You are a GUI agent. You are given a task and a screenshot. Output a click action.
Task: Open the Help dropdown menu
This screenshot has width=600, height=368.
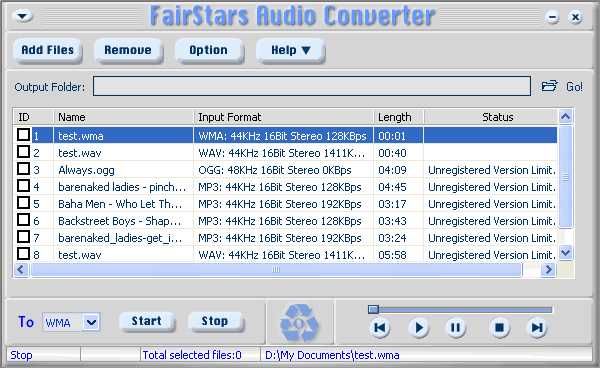(x=290, y=50)
